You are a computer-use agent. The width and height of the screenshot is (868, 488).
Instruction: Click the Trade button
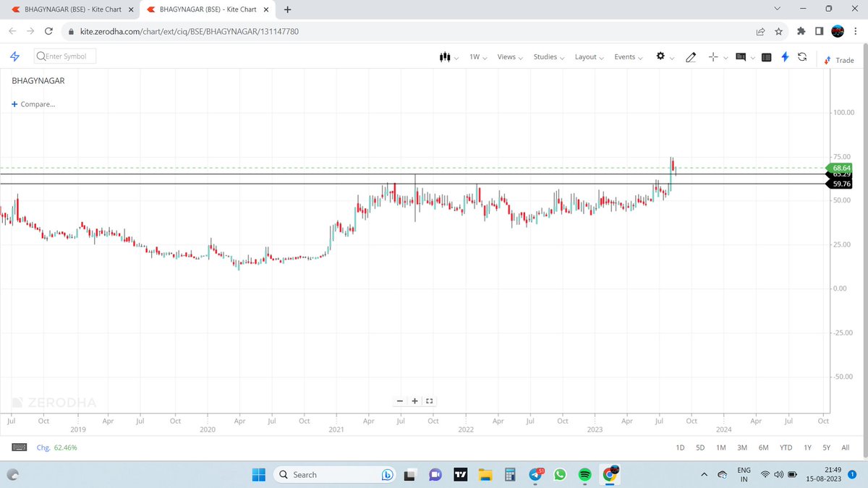839,60
